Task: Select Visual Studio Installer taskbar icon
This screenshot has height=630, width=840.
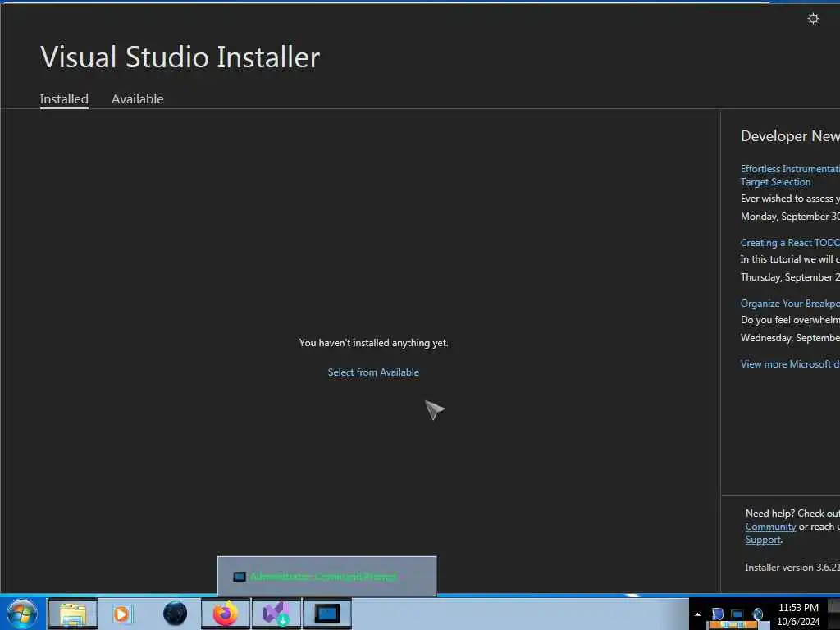Action: tap(276, 614)
